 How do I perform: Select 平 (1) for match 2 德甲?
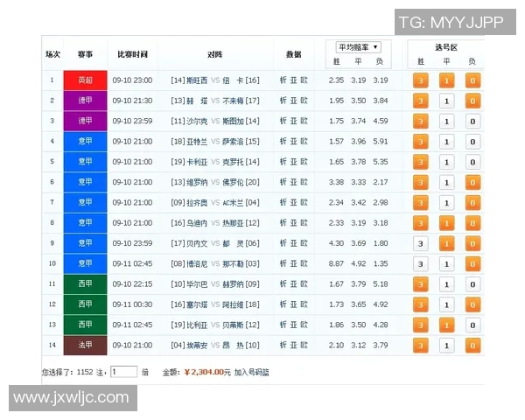click(446, 101)
